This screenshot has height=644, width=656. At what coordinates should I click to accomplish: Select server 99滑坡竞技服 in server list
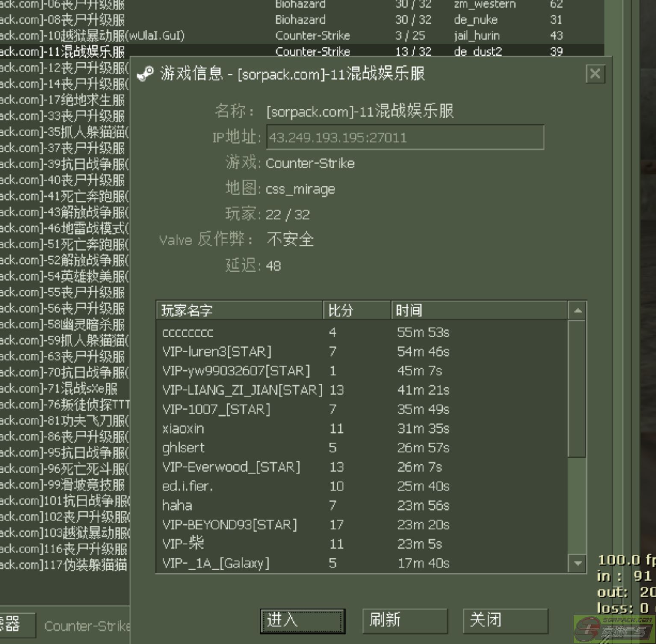[x=65, y=484]
